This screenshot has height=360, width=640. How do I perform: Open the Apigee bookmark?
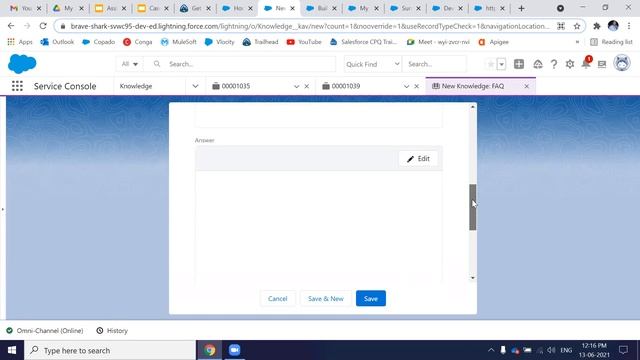[493, 42]
